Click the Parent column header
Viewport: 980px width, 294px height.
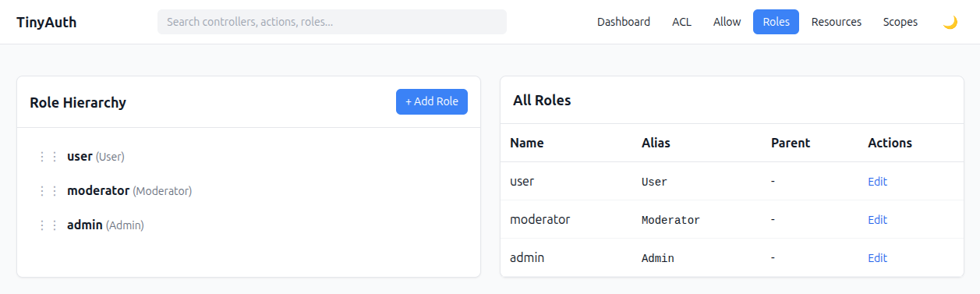[791, 143]
